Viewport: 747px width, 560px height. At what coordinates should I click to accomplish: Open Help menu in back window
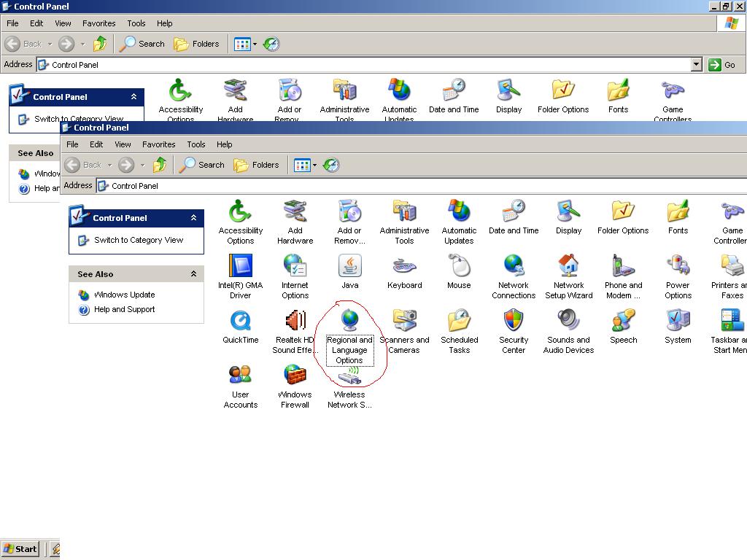tap(165, 23)
